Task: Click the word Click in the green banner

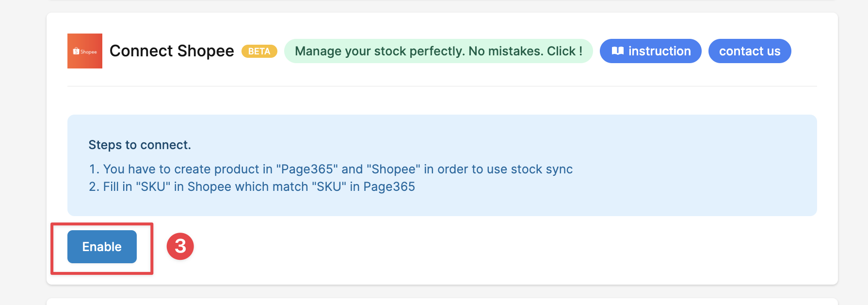Action: pos(561,51)
